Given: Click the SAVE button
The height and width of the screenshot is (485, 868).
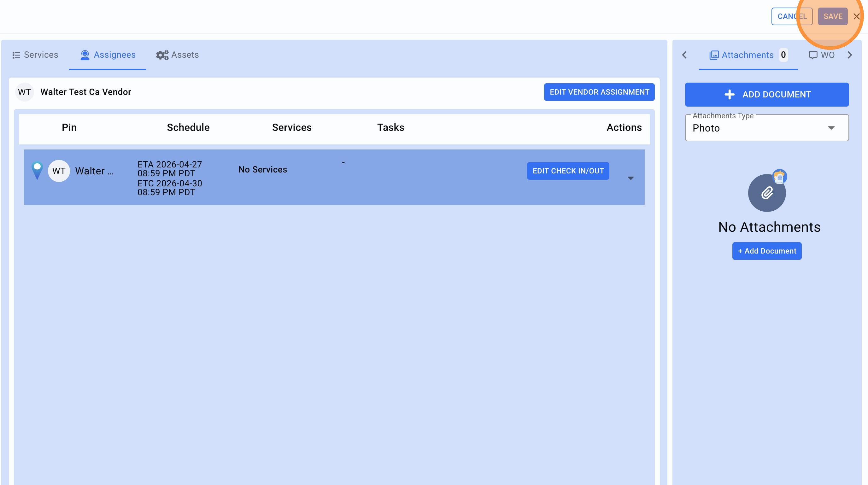Looking at the screenshot, I should 832,16.
